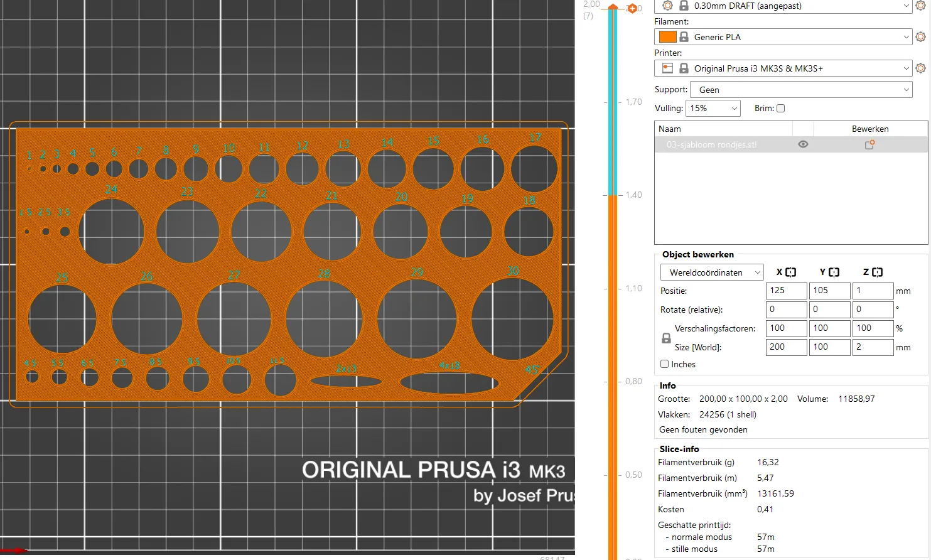Screen dimensions: 931x560
Task: Open settings gear right of the profile dropdown
Action: tap(920, 6)
